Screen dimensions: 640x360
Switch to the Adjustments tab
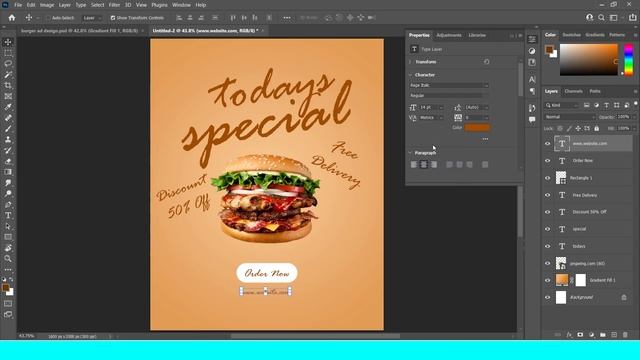[449, 36]
